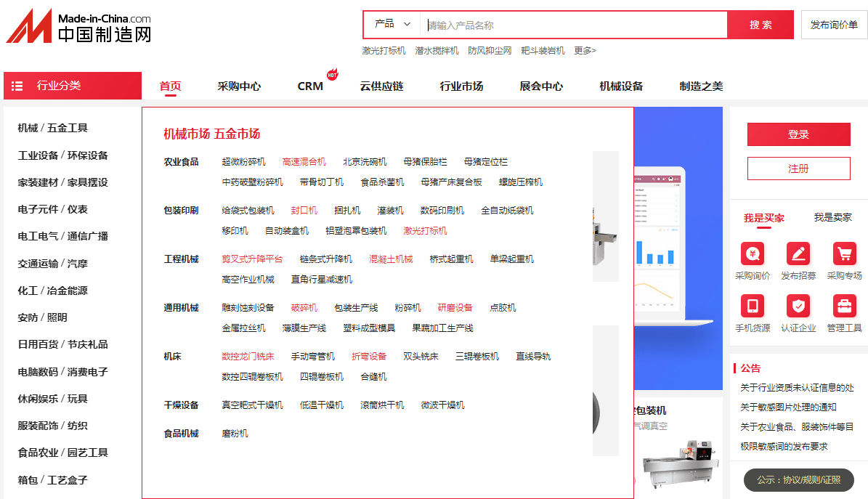868x499 pixels.
Task: Click the product name search field
Action: click(x=574, y=25)
